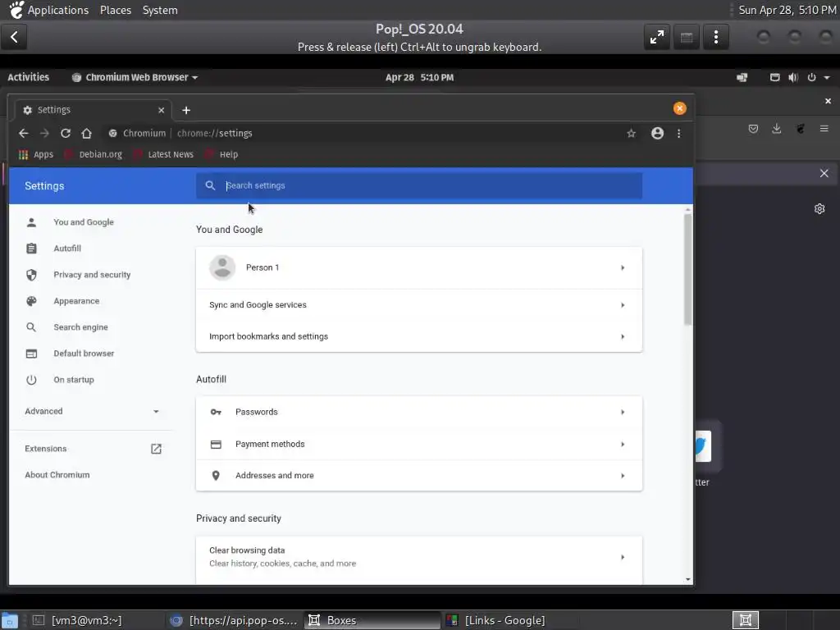Screen dimensions: 840x630
Task: Open the Boxes three-dot menu
Action: click(715, 37)
